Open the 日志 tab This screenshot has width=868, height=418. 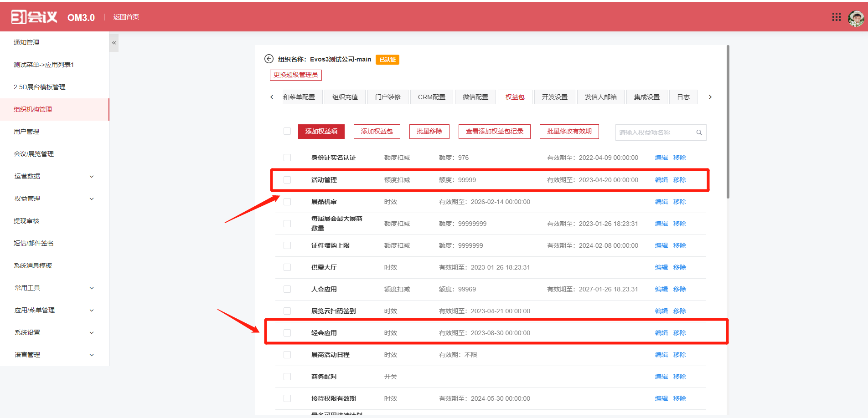683,97
